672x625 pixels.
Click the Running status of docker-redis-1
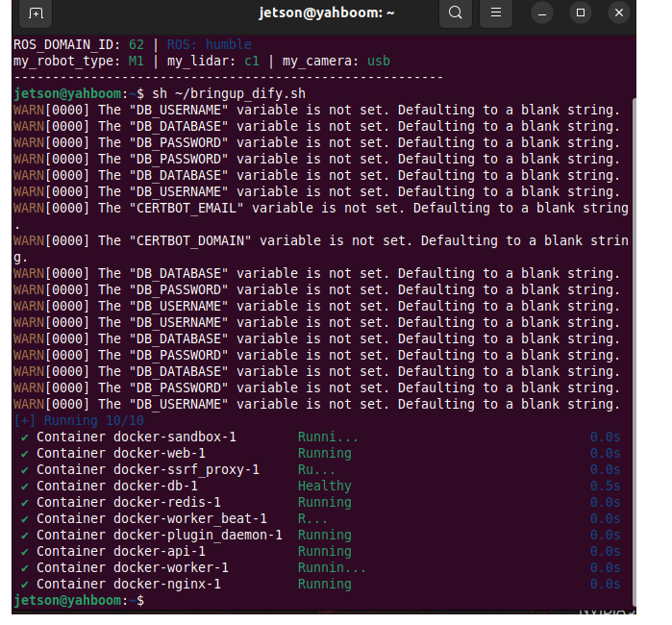(x=325, y=502)
